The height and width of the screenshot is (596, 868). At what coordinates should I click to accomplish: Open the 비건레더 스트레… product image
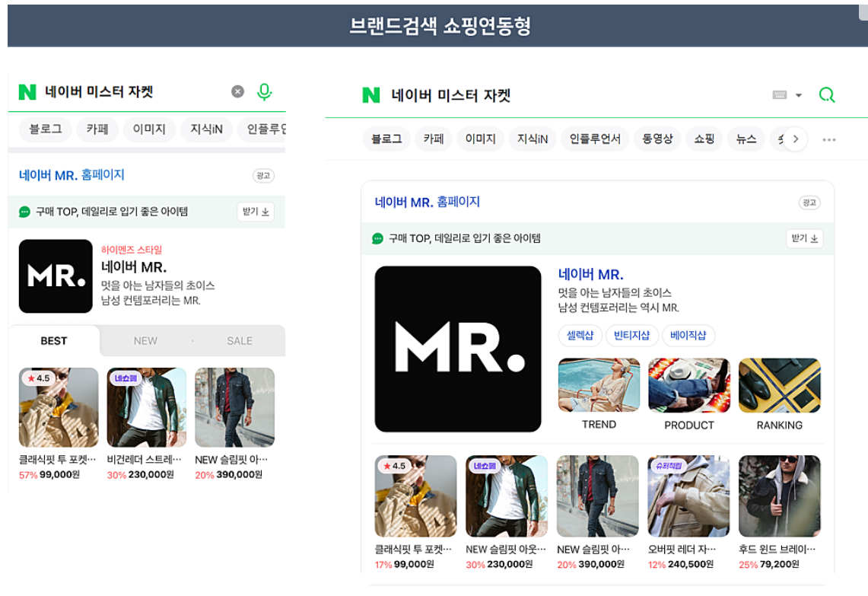click(147, 407)
